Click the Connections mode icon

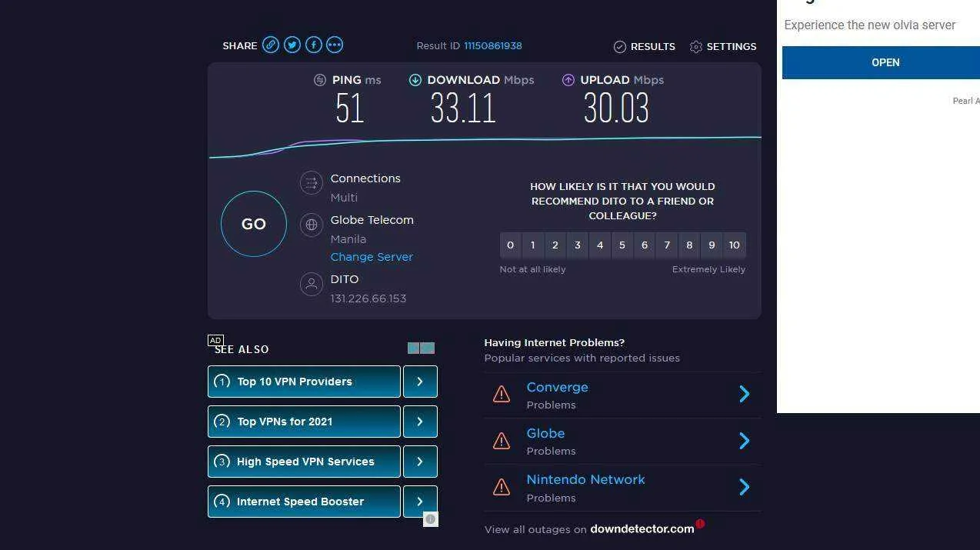pyautogui.click(x=312, y=182)
